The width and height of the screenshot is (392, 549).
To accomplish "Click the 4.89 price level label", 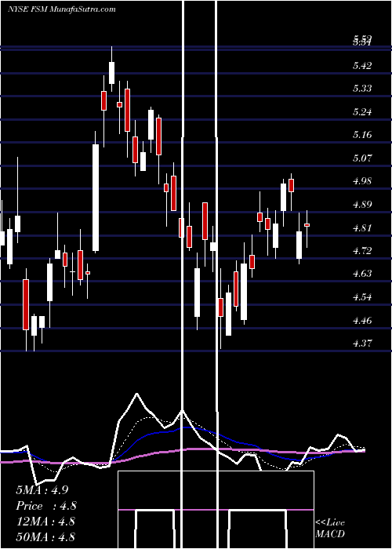I will [362, 205].
